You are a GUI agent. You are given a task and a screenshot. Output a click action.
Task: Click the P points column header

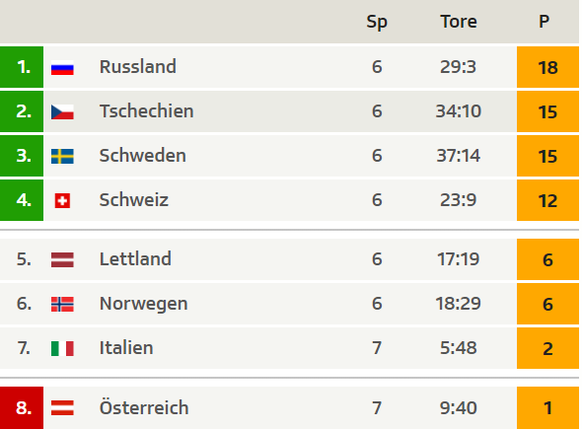pos(544,22)
